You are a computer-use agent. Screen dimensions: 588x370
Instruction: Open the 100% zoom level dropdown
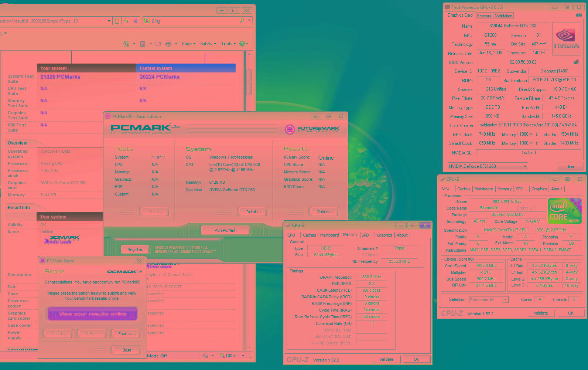tap(243, 356)
